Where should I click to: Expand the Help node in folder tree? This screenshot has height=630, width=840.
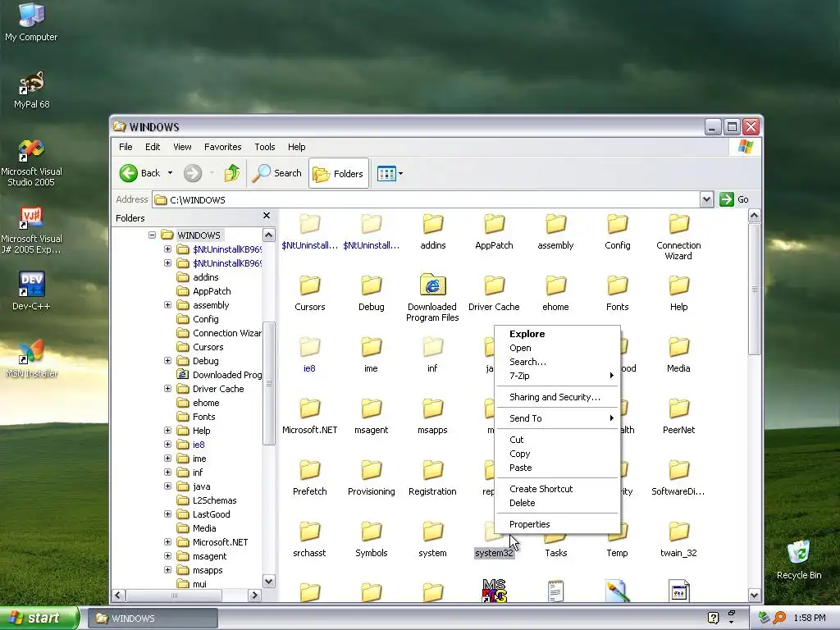167,430
